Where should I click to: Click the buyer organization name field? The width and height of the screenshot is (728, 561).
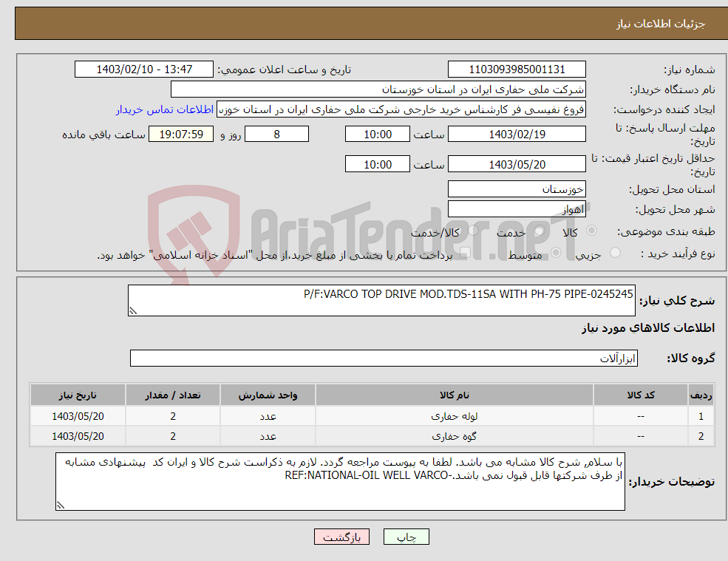tap(378, 89)
